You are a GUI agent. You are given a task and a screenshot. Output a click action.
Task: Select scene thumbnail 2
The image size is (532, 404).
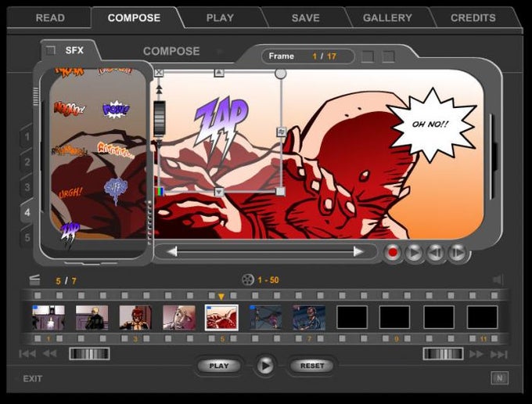pos(92,318)
